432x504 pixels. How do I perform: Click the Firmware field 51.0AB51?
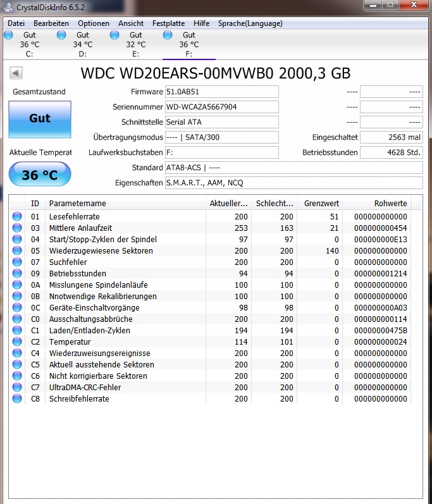click(x=222, y=92)
